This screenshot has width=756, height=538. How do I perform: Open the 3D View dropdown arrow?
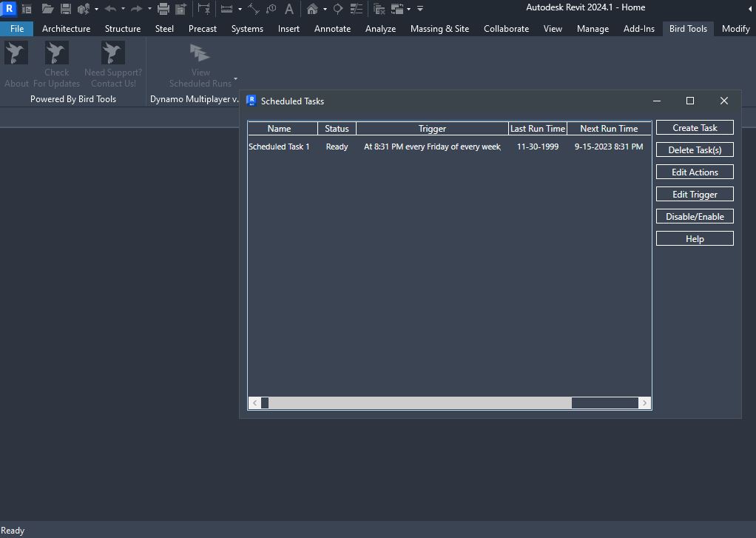click(x=325, y=9)
